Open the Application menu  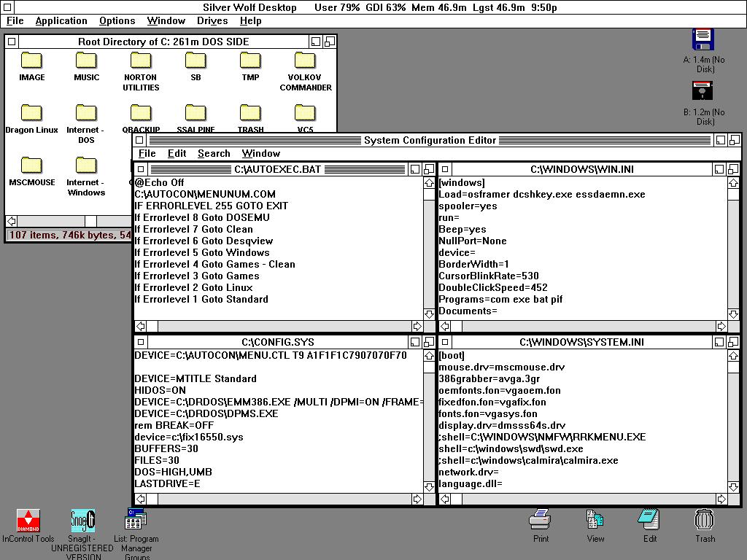(x=61, y=21)
